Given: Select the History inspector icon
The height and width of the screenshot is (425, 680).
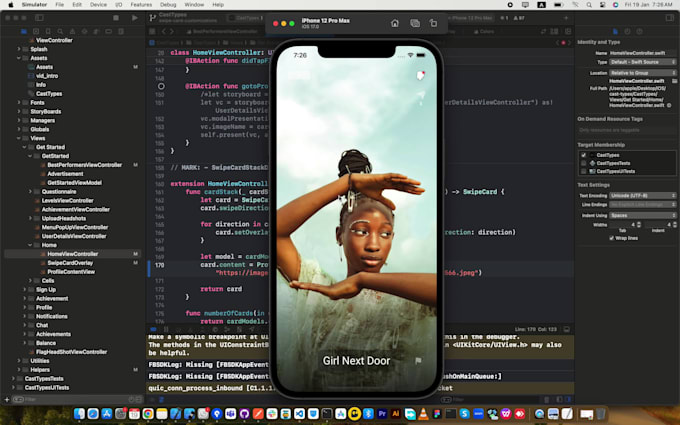Looking at the screenshot, I should (x=627, y=31).
